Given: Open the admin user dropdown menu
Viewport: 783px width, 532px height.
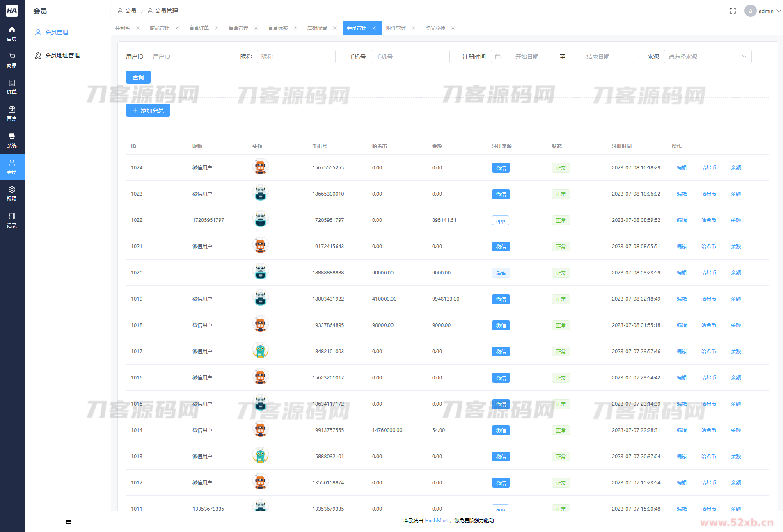Looking at the screenshot, I should (762, 11).
